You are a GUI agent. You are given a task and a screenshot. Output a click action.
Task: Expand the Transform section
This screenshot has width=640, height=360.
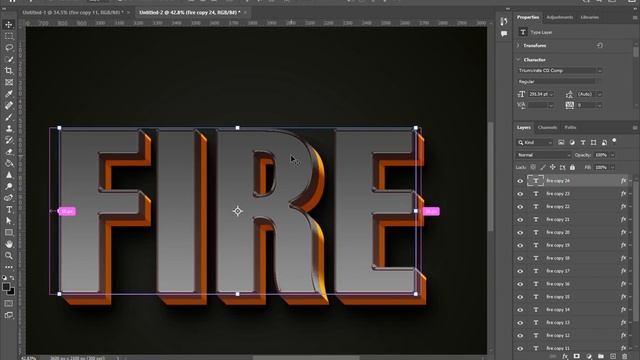pyautogui.click(x=518, y=46)
